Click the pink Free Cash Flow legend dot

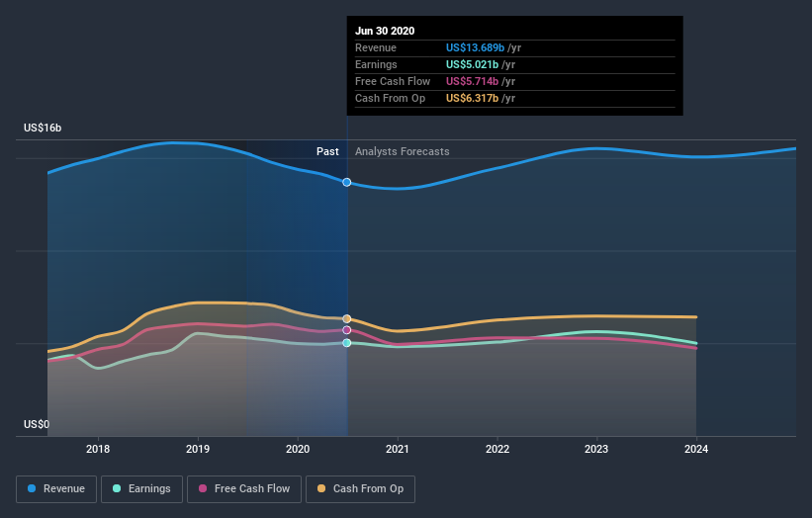pos(203,488)
